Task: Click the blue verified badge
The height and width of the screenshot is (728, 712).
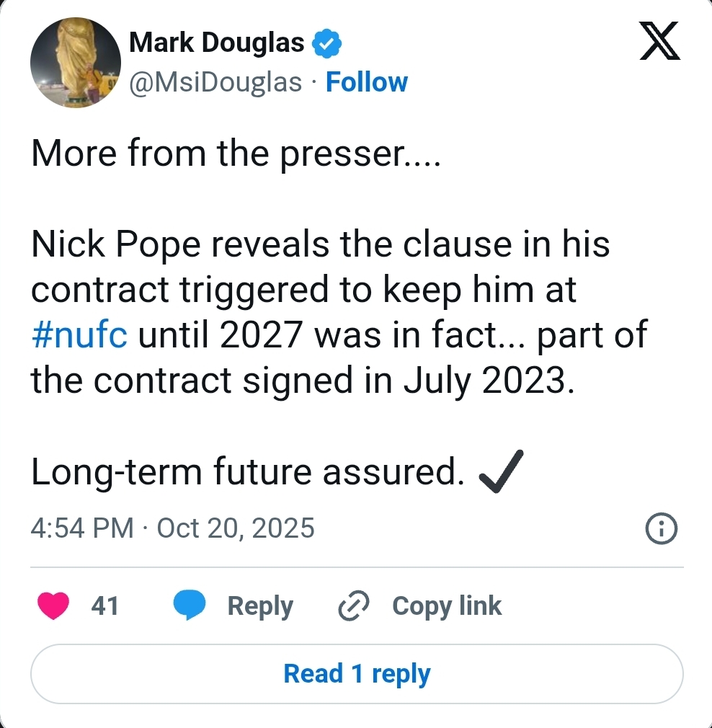Action: (x=326, y=44)
